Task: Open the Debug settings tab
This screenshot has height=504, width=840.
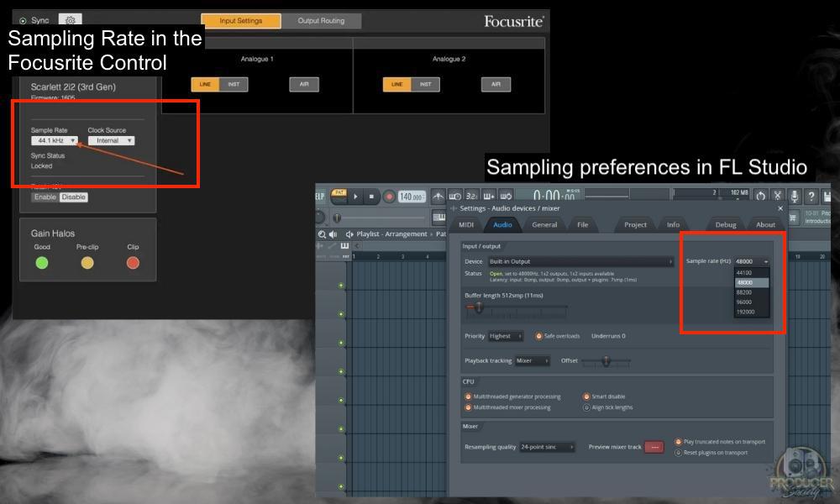Action: (x=726, y=225)
